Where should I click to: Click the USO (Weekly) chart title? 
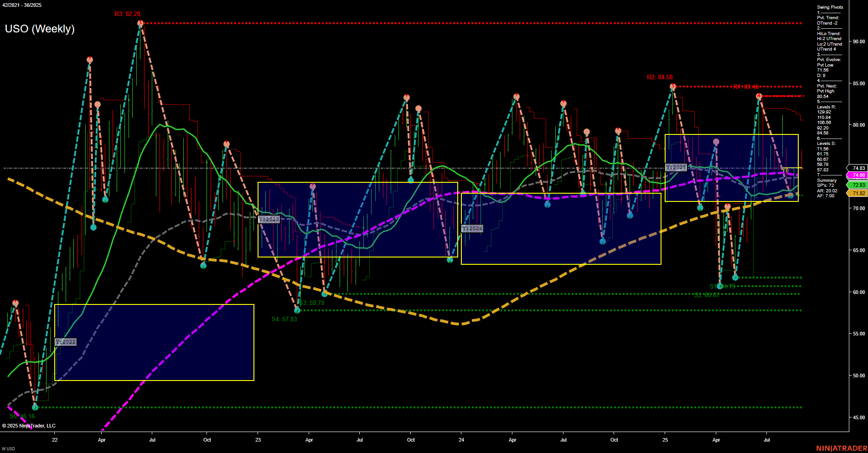click(40, 28)
